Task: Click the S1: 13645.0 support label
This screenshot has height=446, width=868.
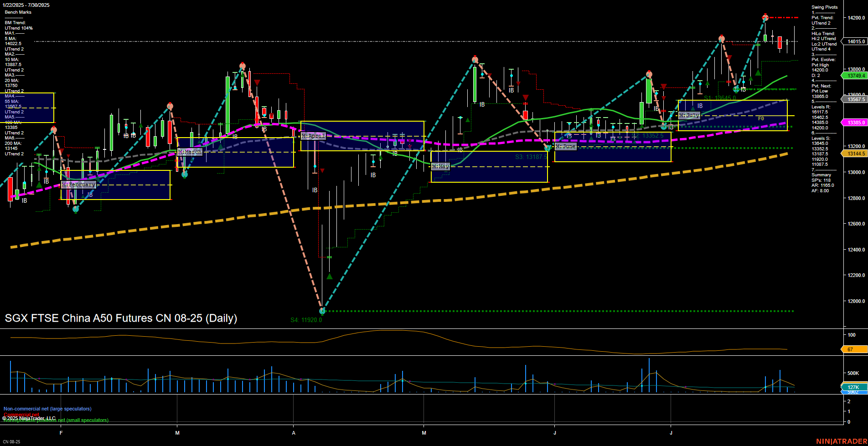Action: pyautogui.click(x=720, y=98)
